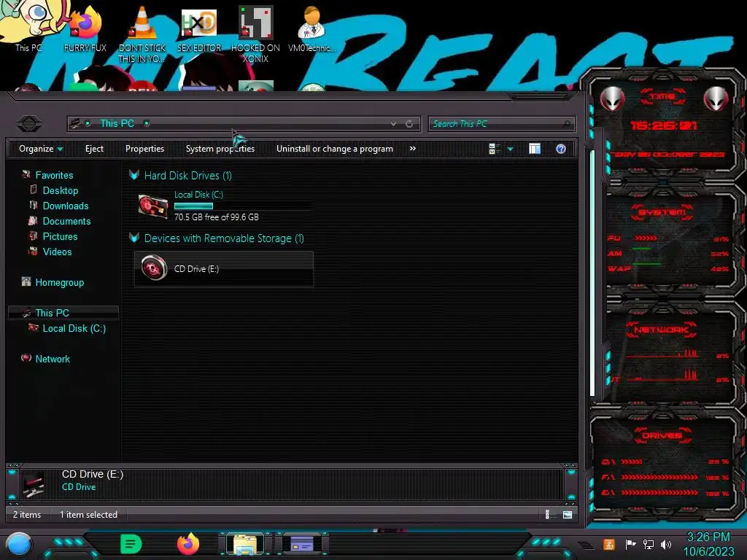Image resolution: width=747 pixels, height=560 pixels.
Task: Click the volume speaker tray icon
Action: (665, 544)
